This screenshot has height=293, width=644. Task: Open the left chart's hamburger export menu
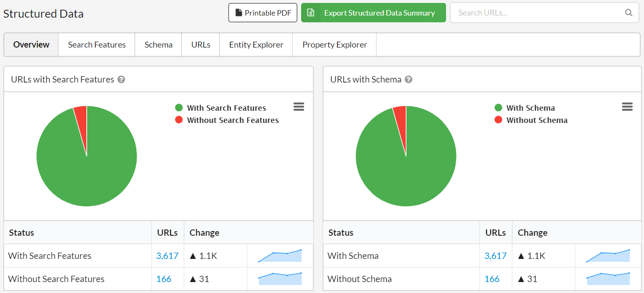pos(299,107)
